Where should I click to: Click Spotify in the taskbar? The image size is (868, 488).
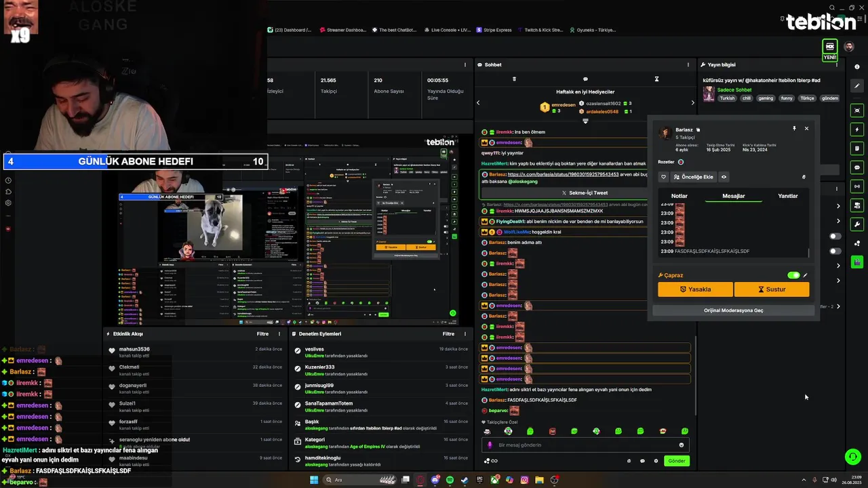click(450, 480)
